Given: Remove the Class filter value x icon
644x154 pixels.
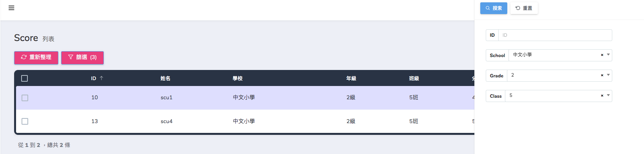Looking at the screenshot, I should (x=602, y=96).
